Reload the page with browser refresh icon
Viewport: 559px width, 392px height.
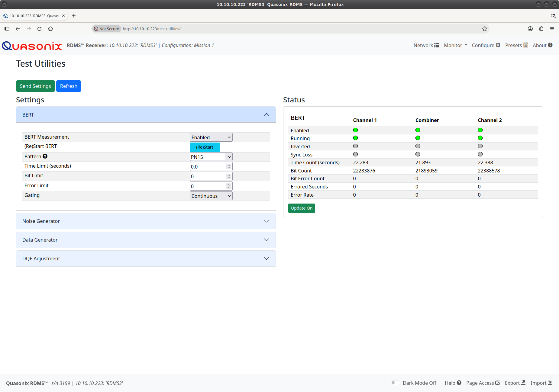click(x=39, y=29)
